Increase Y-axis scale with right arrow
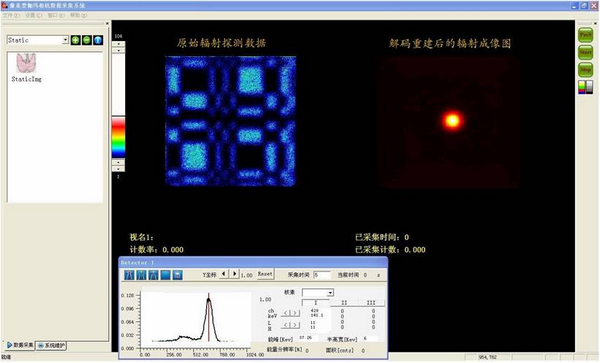Screen dimensions: 600x363 235,274
